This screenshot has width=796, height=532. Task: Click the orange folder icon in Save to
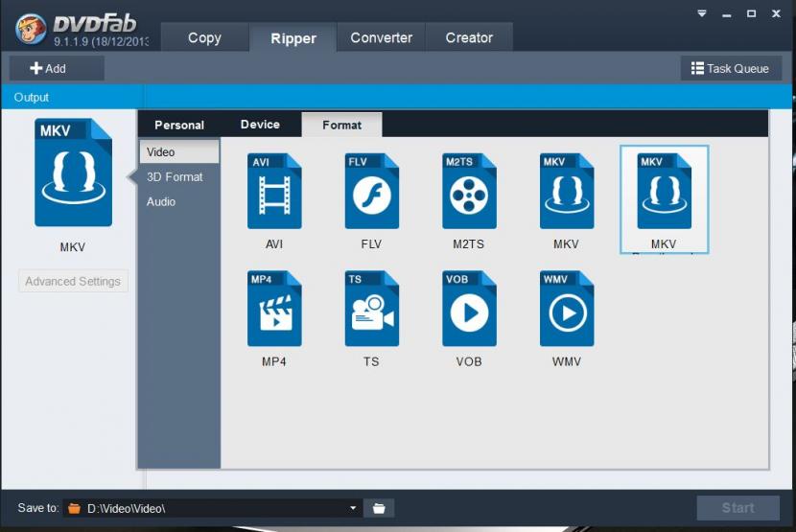coord(74,508)
